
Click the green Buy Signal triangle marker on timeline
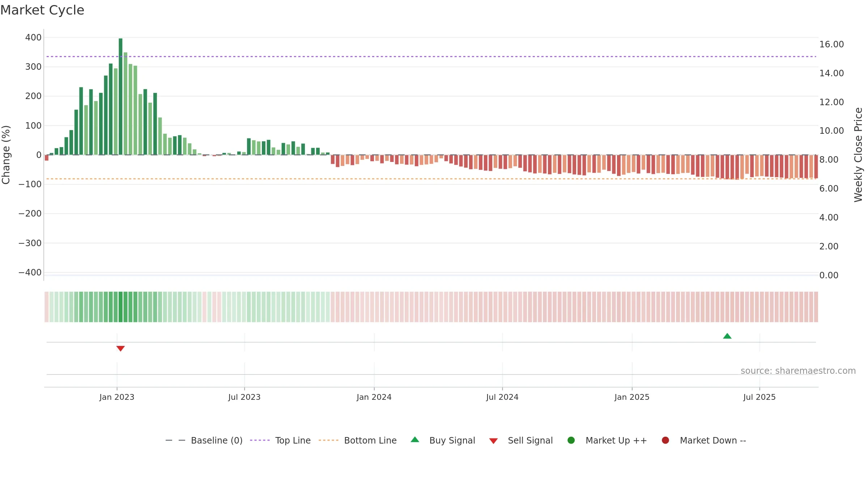click(x=727, y=336)
